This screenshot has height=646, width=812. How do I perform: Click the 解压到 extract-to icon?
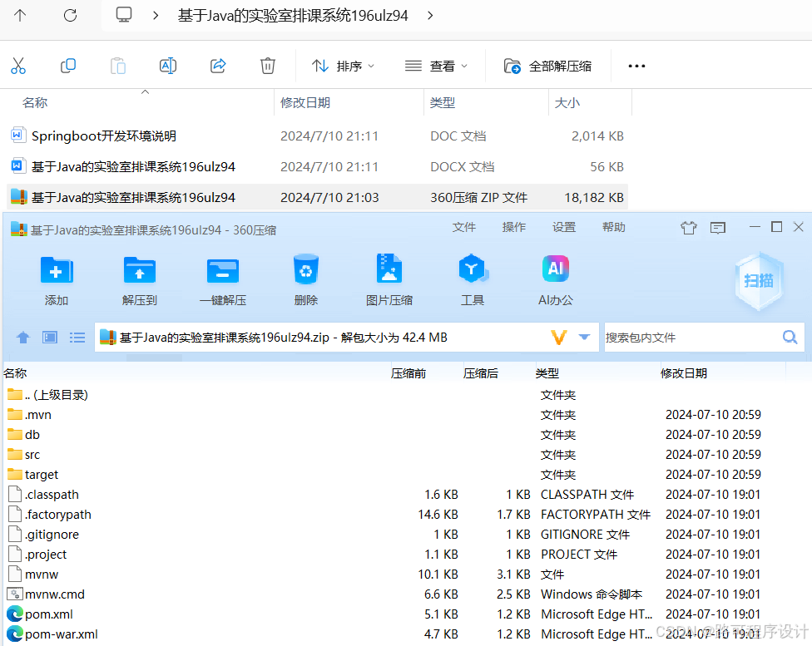tap(139, 270)
